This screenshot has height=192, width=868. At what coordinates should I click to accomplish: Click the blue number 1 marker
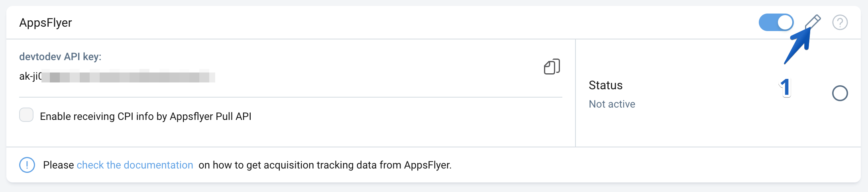coord(785,87)
